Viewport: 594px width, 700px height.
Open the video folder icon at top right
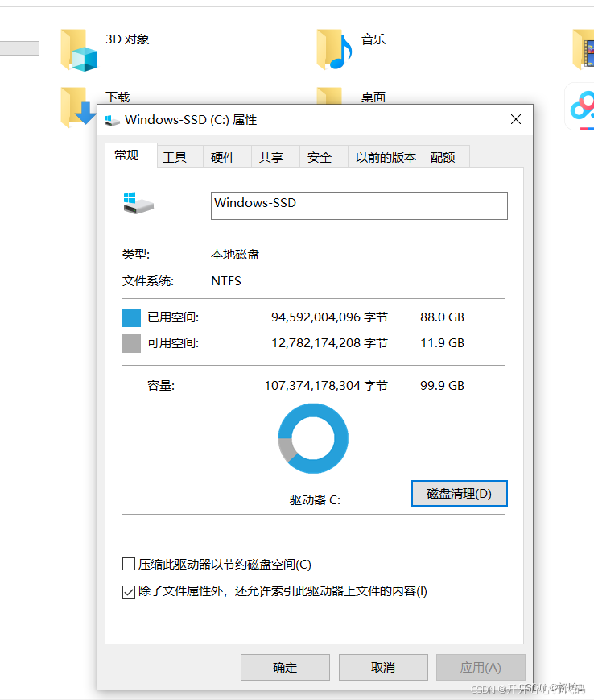tap(584, 50)
